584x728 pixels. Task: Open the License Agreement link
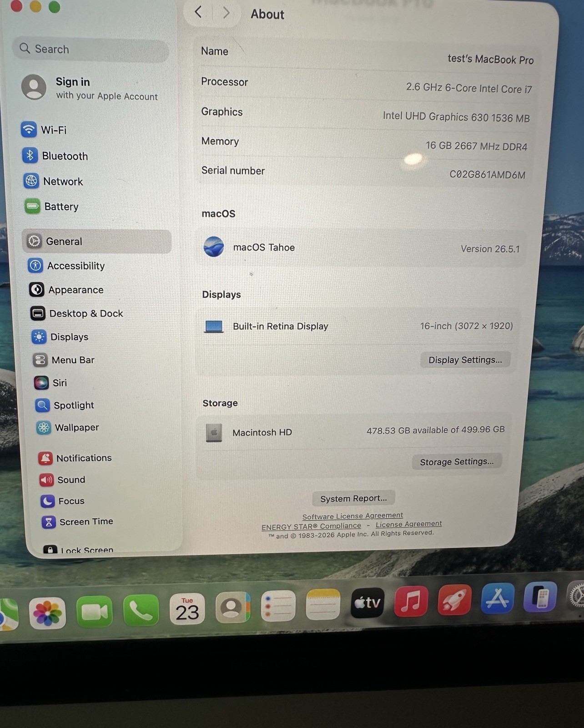408,524
